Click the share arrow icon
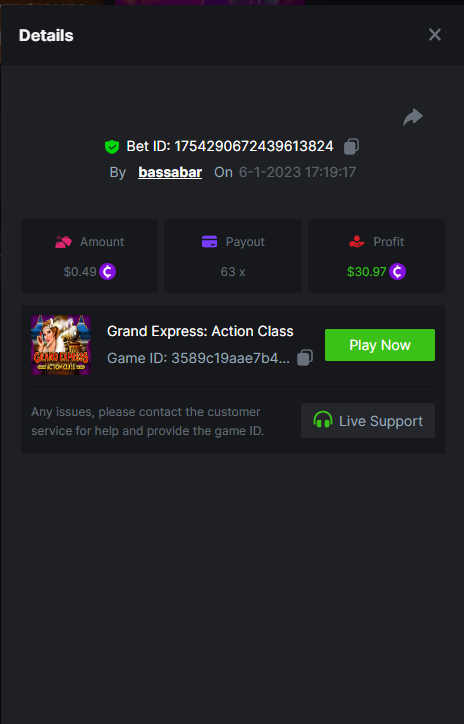 tap(413, 117)
